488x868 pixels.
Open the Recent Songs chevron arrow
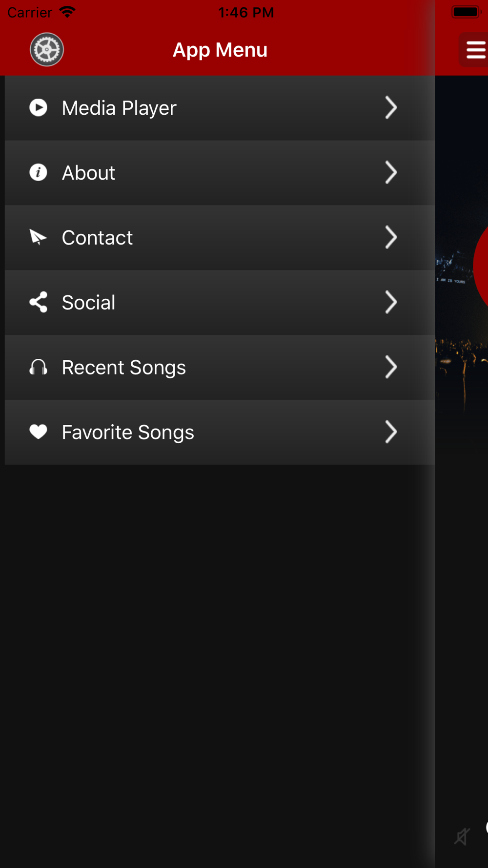tap(391, 367)
